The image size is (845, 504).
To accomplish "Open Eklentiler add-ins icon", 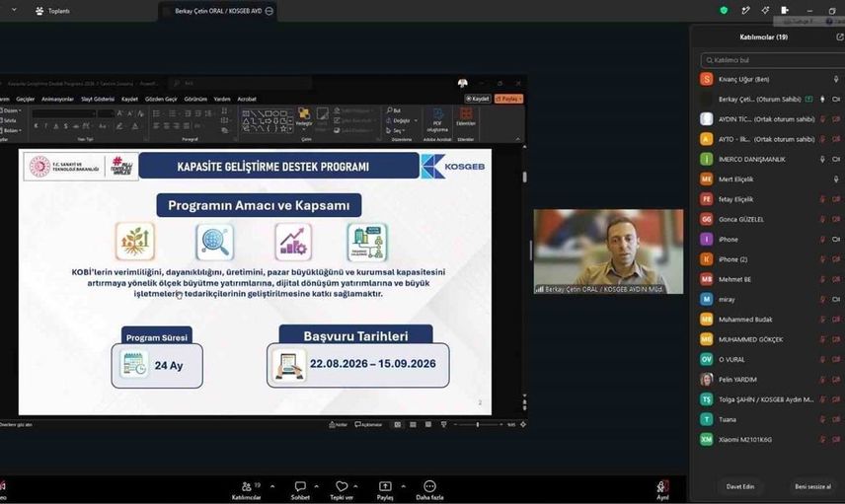I will tap(466, 116).
